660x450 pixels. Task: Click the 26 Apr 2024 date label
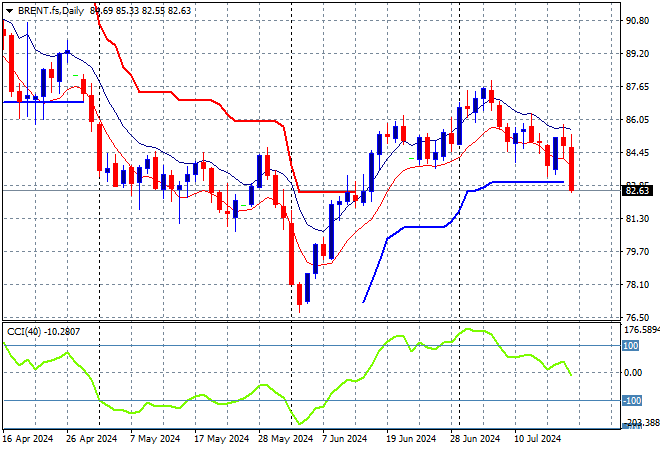[x=92, y=438]
